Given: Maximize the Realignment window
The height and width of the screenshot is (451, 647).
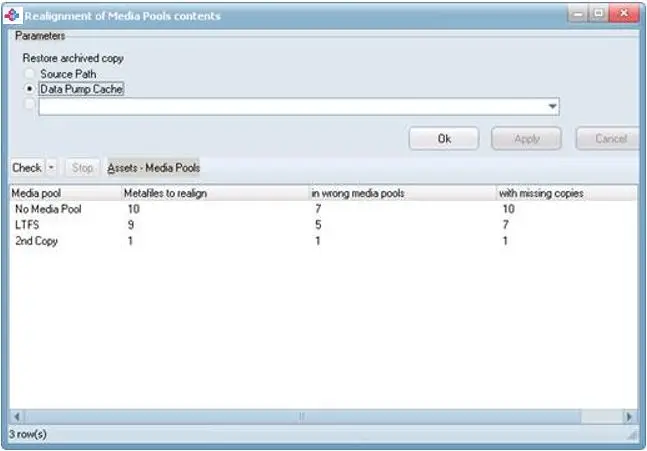Looking at the screenshot, I should [599, 15].
